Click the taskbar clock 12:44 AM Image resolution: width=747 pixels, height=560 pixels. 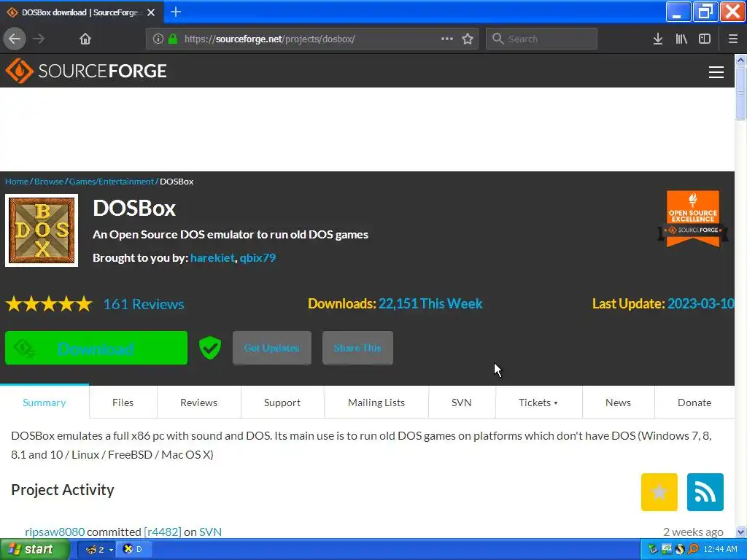(720, 549)
